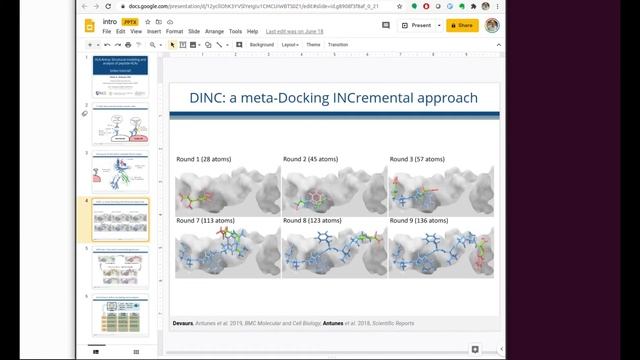Screen dimensions: 640x360
Task: Insert an image from toolbar
Action: [x=193, y=45]
